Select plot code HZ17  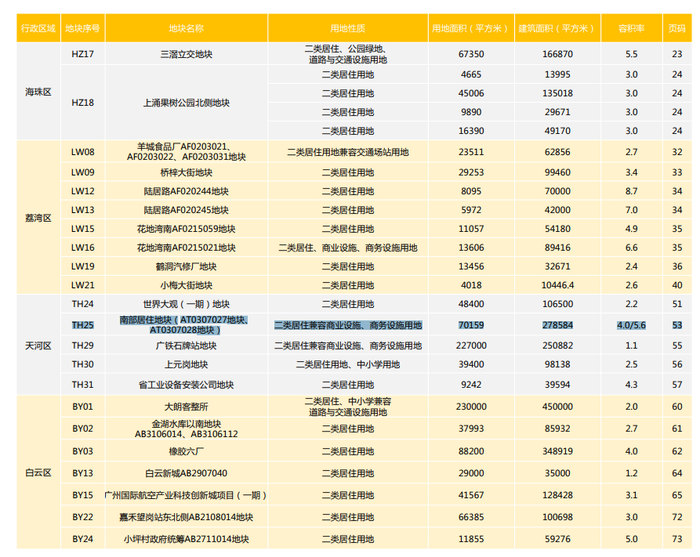[83, 54]
